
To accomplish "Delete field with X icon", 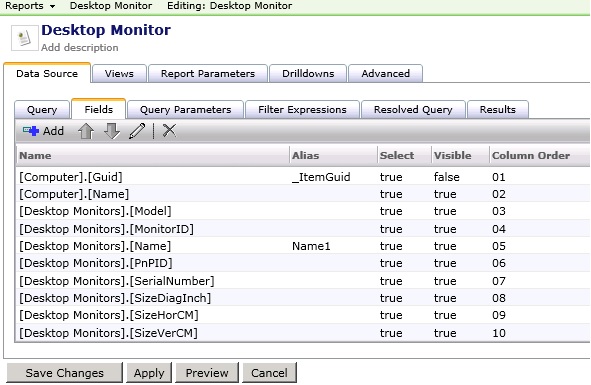I will tap(169, 130).
